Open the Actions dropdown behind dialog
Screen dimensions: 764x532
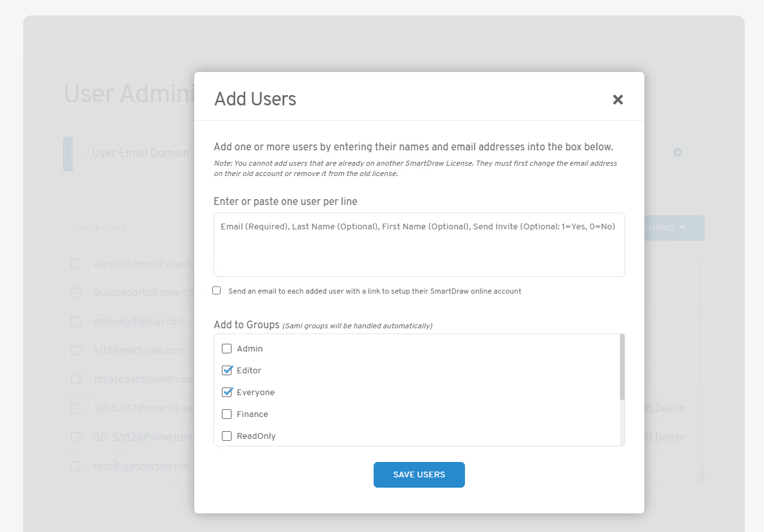(x=669, y=228)
